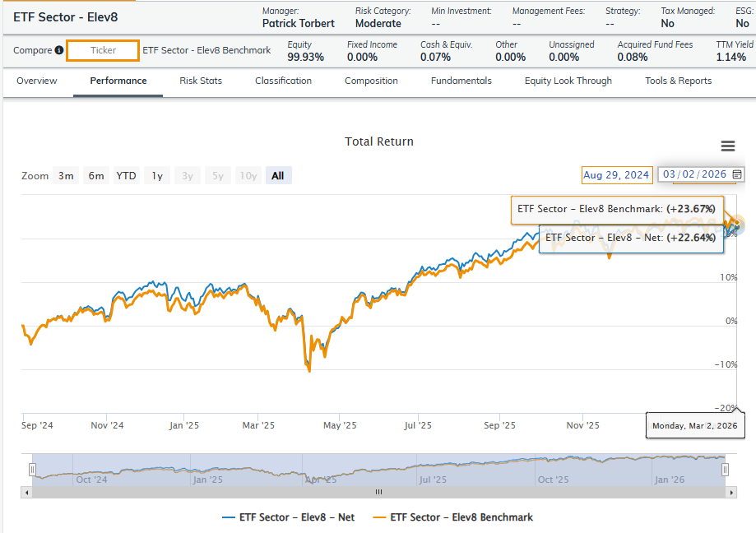Image resolution: width=756 pixels, height=533 pixels.
Task: Set zoom to YTD
Action: (x=126, y=176)
